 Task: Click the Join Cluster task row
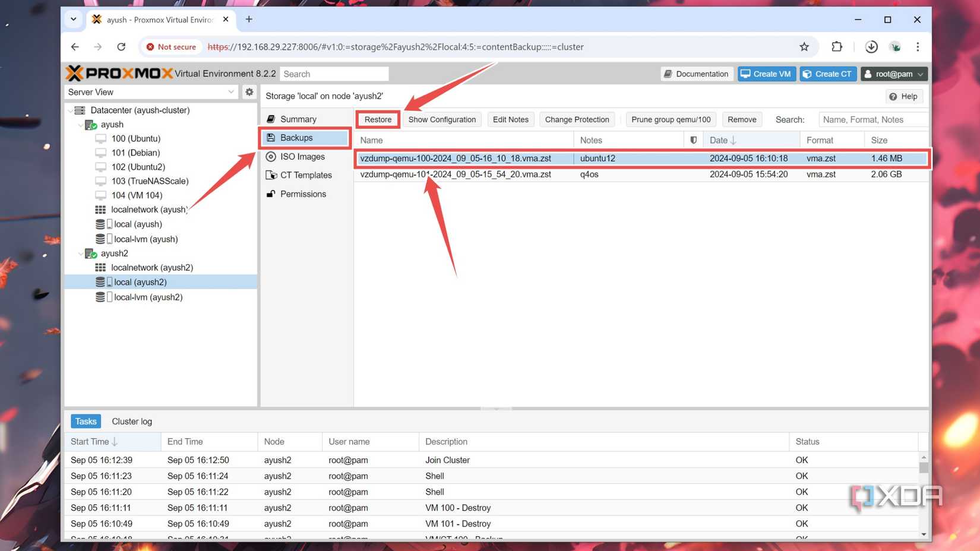point(492,460)
